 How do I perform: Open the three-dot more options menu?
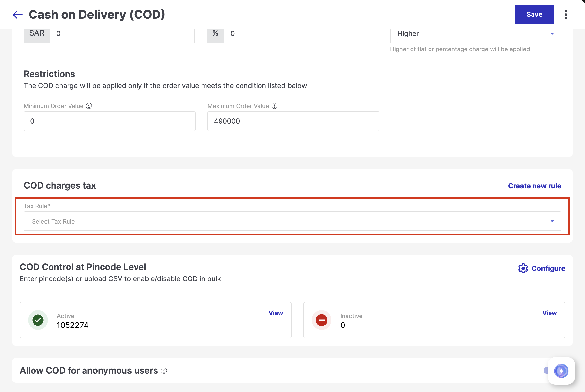[x=566, y=15]
